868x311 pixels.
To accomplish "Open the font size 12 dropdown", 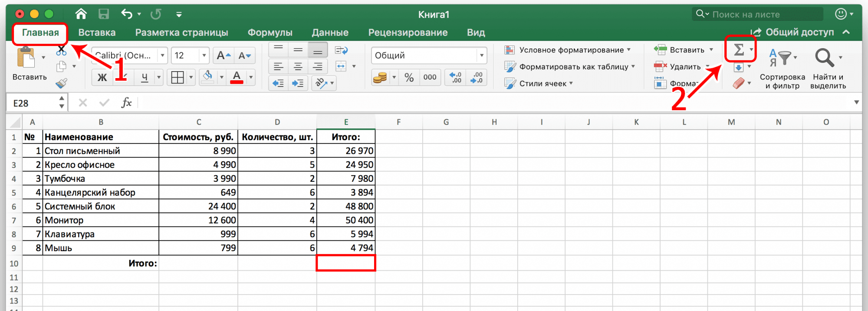I will coord(204,56).
